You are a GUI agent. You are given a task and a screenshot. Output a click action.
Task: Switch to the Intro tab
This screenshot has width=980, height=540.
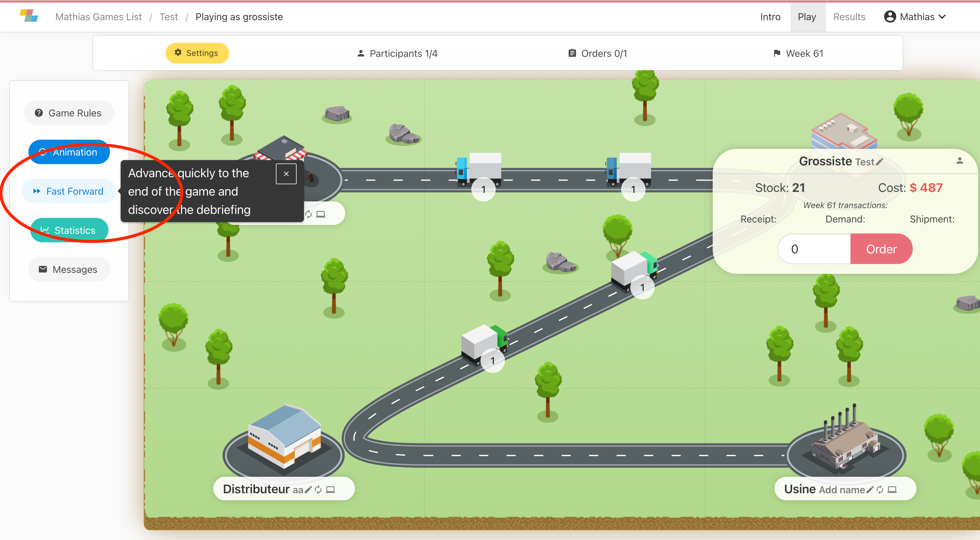[770, 17]
